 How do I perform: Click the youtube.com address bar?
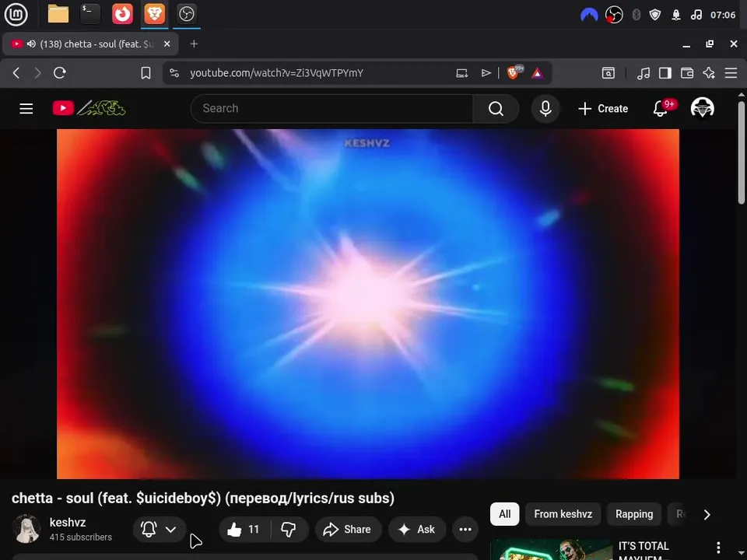(276, 73)
